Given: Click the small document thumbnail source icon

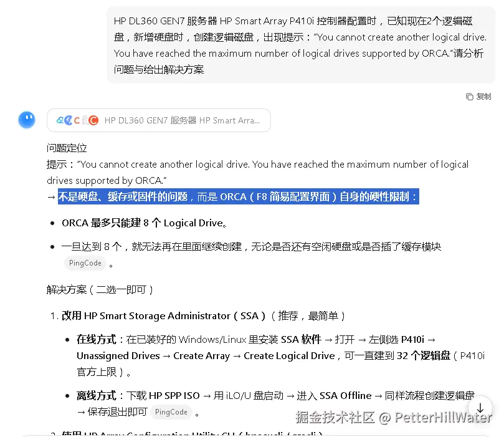Looking at the screenshot, I should coord(85,120).
